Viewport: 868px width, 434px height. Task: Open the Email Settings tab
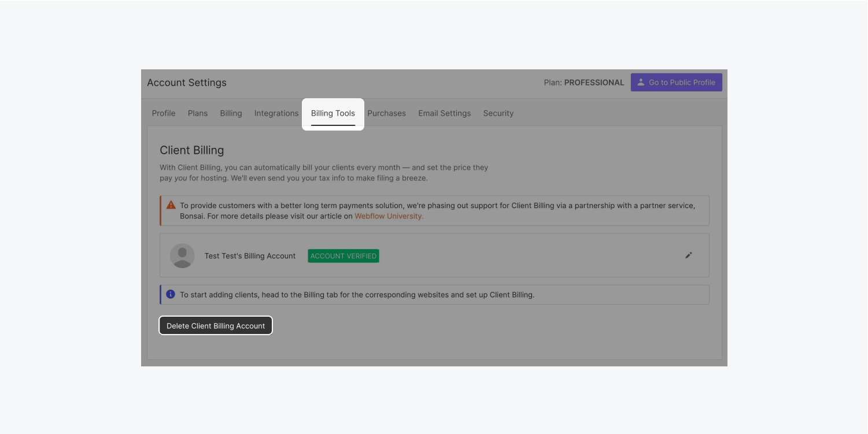click(x=445, y=113)
